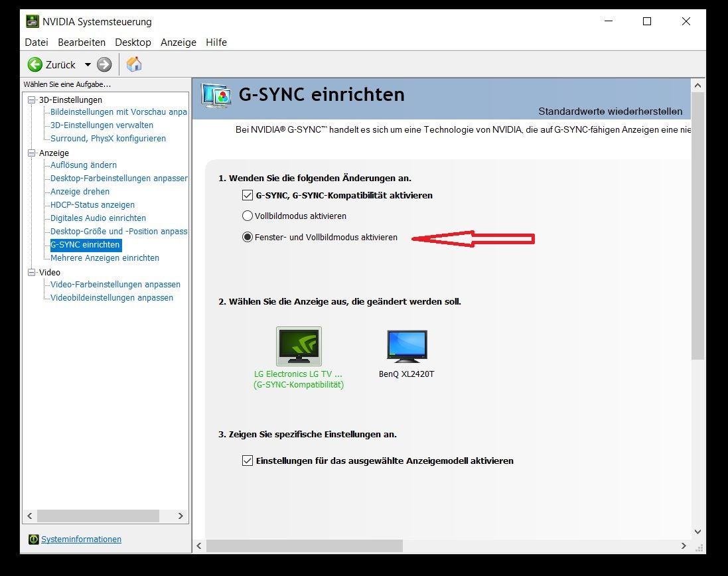Collapse the Video tree node
This screenshot has width=728, height=576.
tap(32, 272)
